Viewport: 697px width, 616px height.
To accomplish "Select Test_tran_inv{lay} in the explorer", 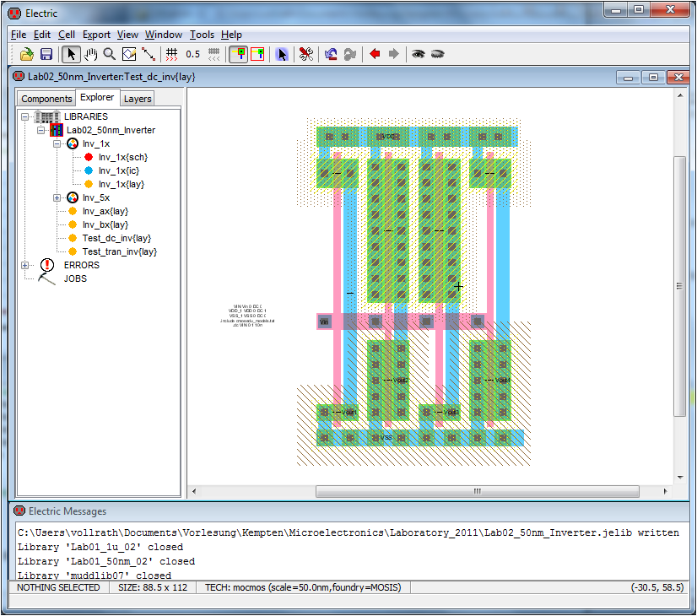I will coord(119,251).
